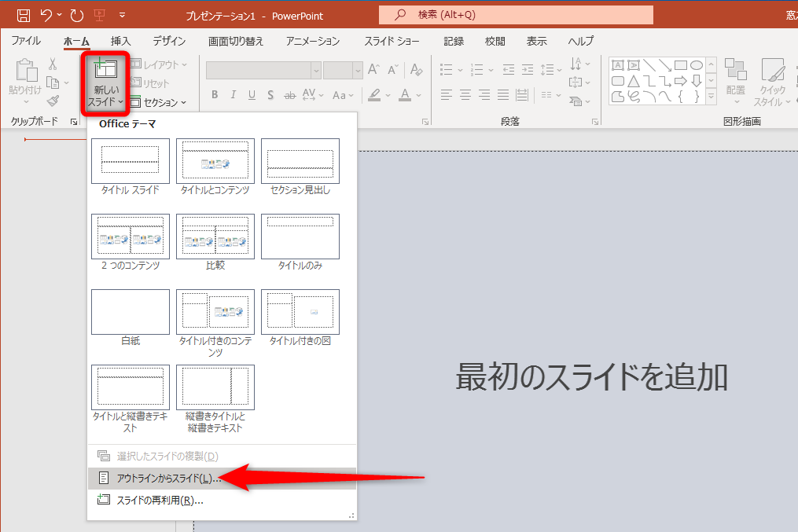The width and height of the screenshot is (798, 532).
Task: Apply italic formatting
Action: 234,95
